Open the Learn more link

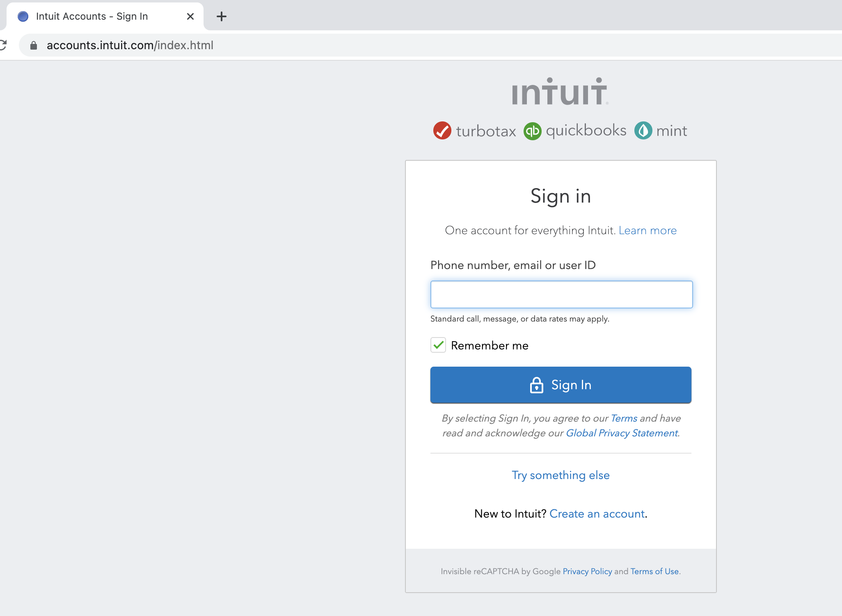coord(647,230)
